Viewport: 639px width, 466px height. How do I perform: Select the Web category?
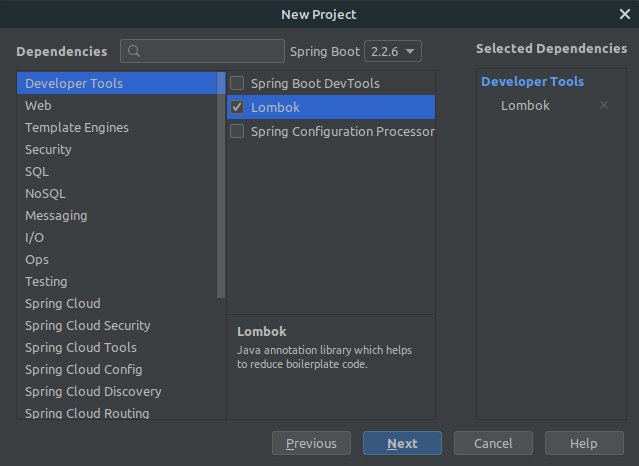pos(39,105)
